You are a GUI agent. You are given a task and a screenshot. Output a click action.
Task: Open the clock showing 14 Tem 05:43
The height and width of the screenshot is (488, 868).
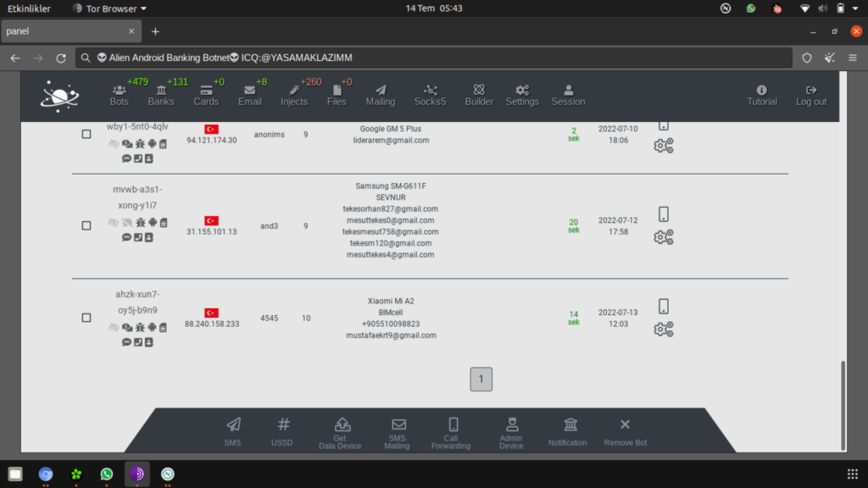coord(434,8)
